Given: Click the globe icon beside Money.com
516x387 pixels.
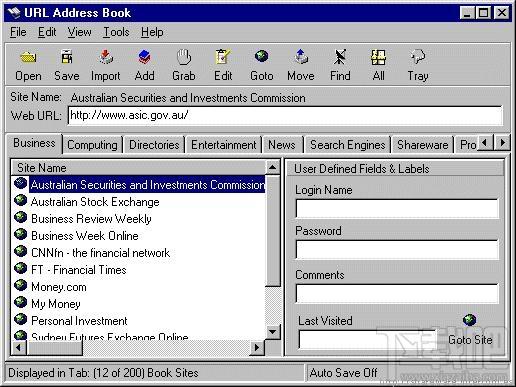Looking at the screenshot, I should pyautogui.click(x=21, y=285).
